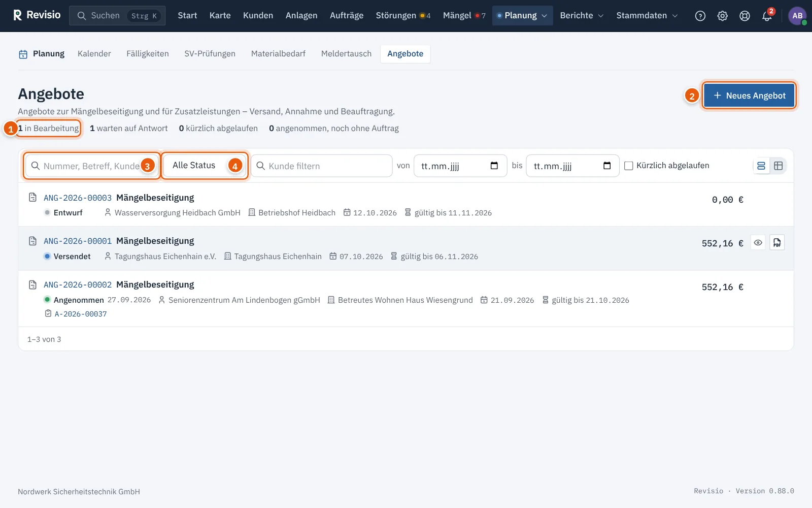Open offer number ANG-2026-00002

(x=78, y=285)
